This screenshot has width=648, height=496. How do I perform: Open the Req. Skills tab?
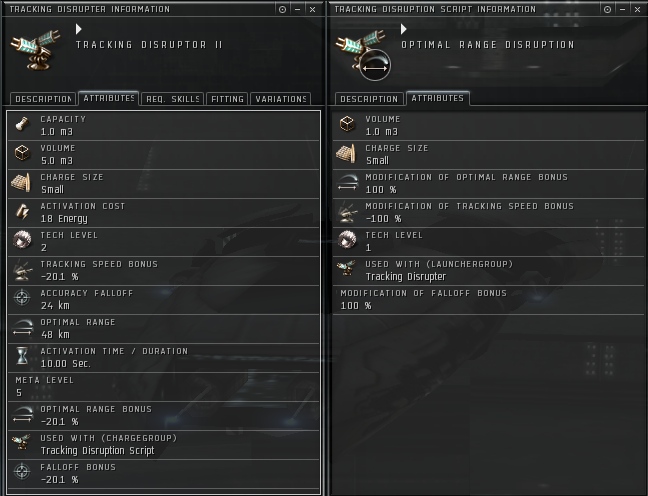tap(173, 99)
